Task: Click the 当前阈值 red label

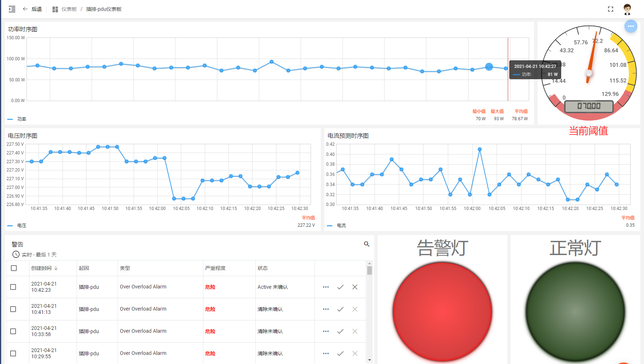Action: pyautogui.click(x=588, y=131)
